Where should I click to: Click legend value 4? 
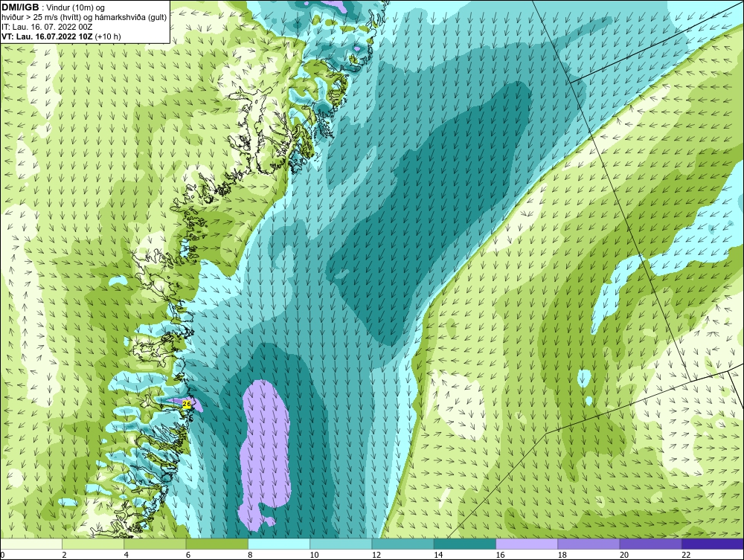pos(126,555)
